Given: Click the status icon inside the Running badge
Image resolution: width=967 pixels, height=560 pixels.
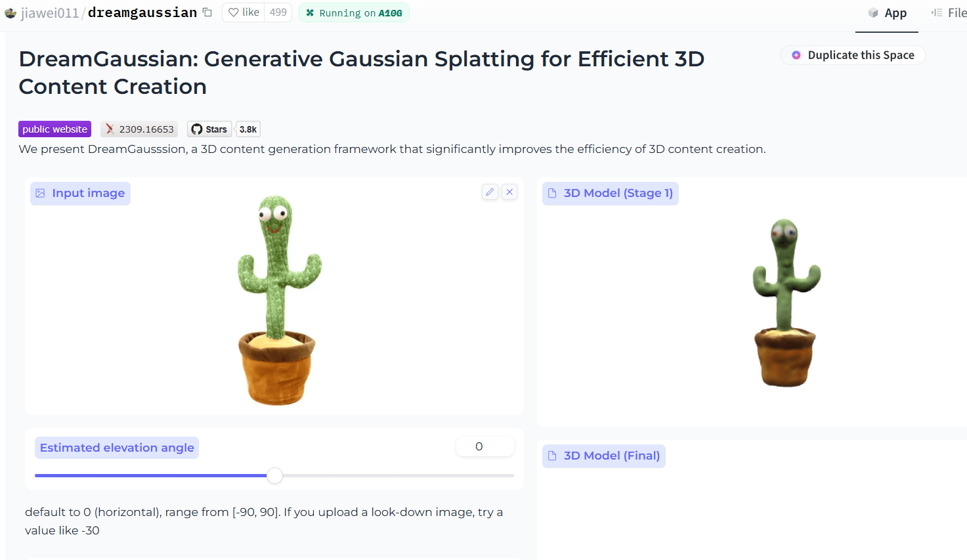Looking at the screenshot, I should pos(309,12).
